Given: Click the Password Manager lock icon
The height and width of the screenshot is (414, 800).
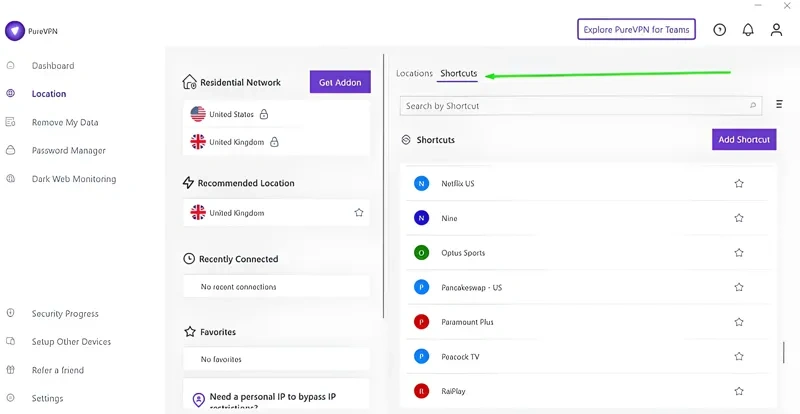Looking at the screenshot, I should [10, 150].
